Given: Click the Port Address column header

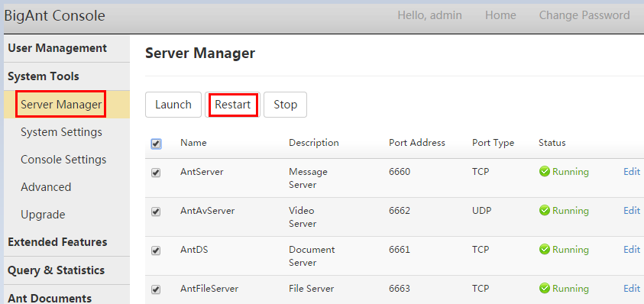Looking at the screenshot, I should point(417,143).
